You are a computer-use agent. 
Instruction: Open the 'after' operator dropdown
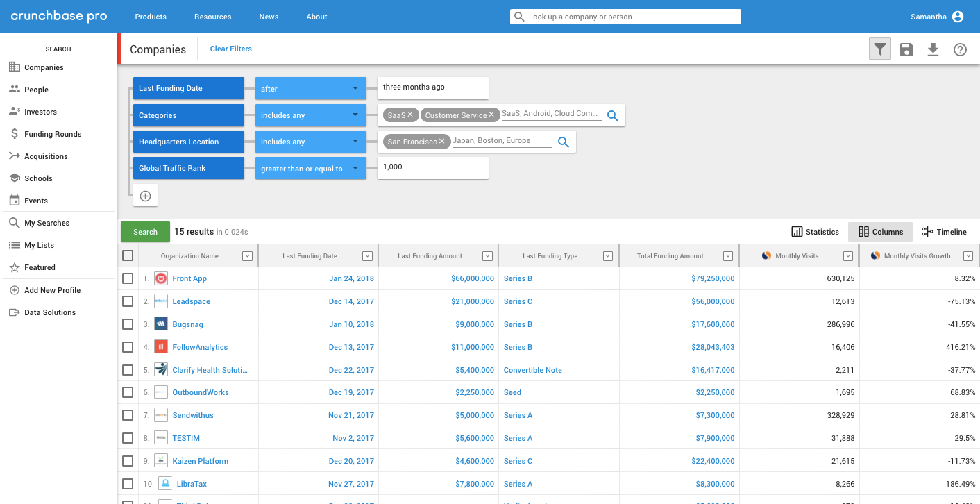click(x=311, y=88)
